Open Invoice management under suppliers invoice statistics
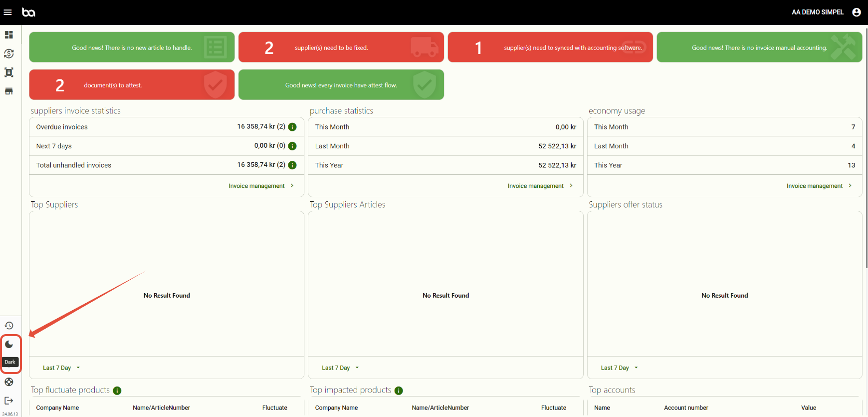The image size is (868, 417). [261, 186]
